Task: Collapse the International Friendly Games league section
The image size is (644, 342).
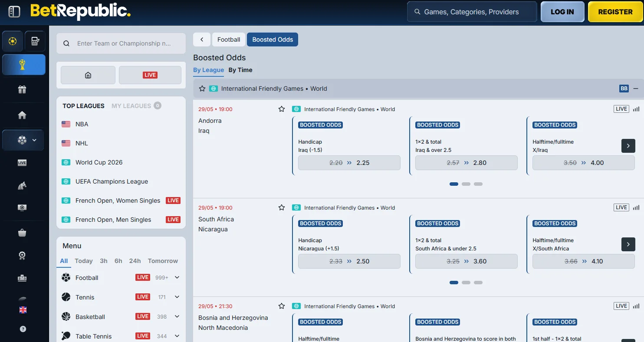Action: [x=636, y=89]
